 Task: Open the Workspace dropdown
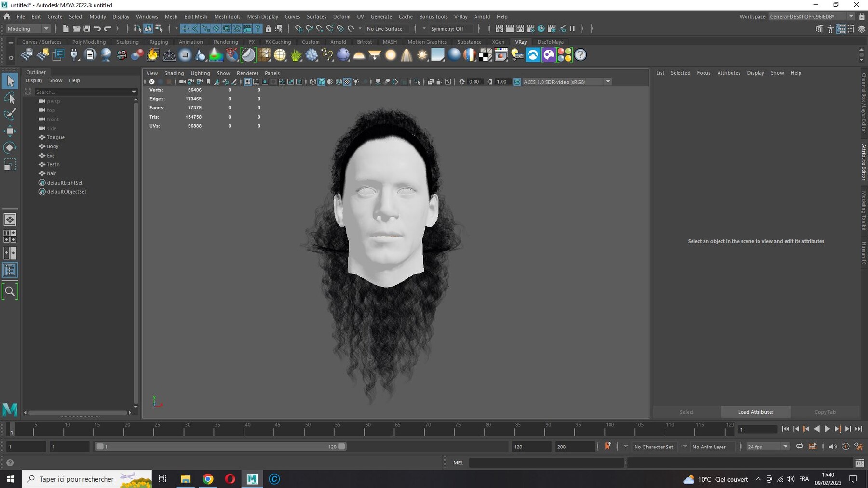(x=812, y=16)
